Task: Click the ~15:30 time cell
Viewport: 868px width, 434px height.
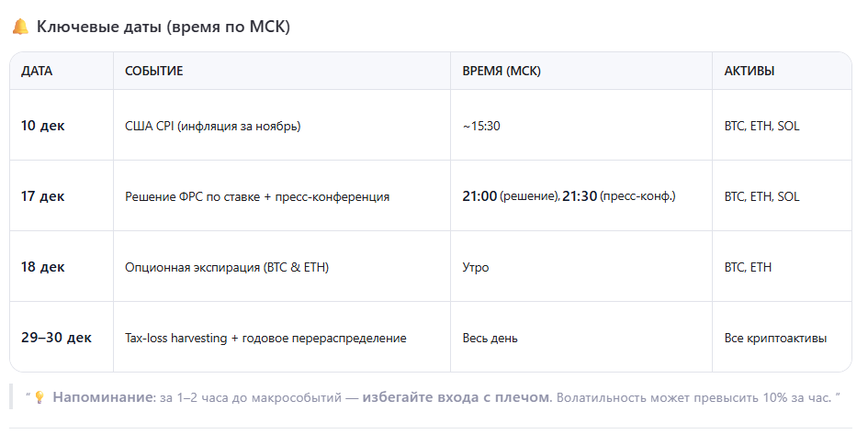Action: 481,126
